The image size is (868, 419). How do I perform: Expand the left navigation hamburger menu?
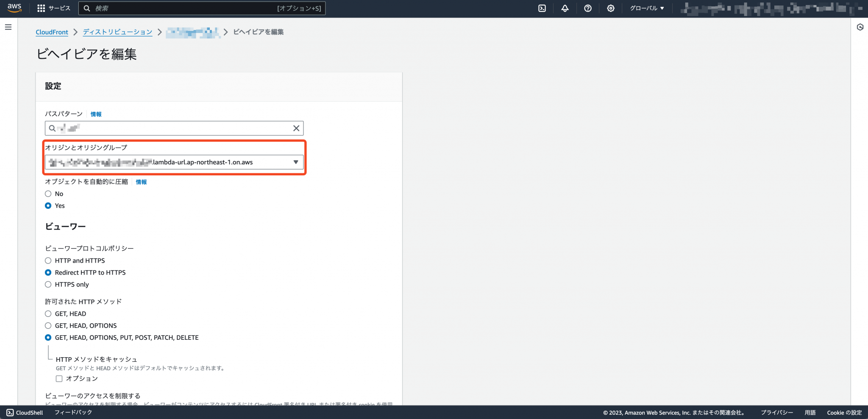tap(8, 27)
